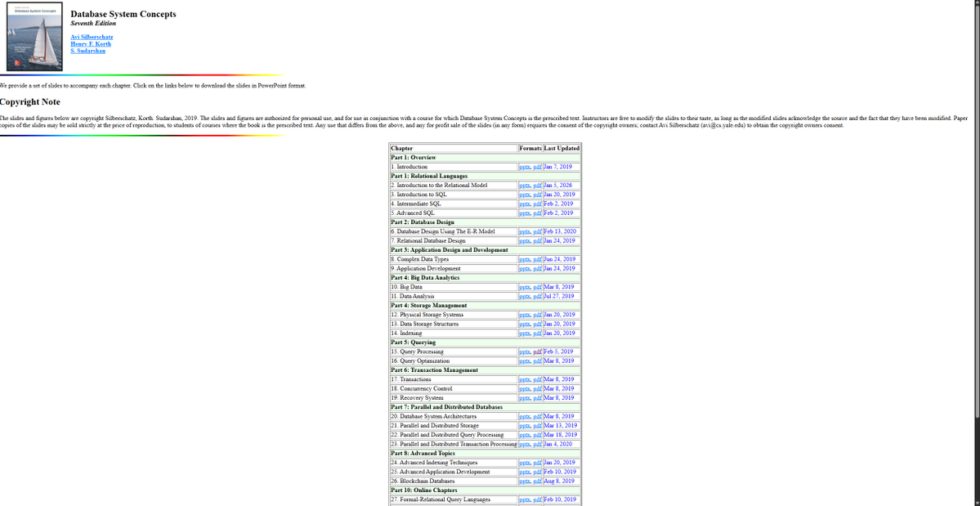The height and width of the screenshot is (506, 980).
Task: Download Query Processing pptx slides
Action: pos(525,352)
